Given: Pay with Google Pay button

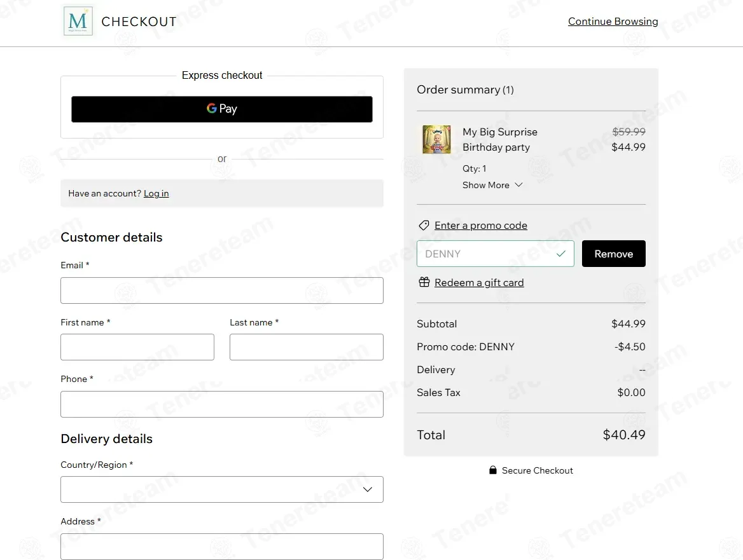Looking at the screenshot, I should (x=222, y=109).
